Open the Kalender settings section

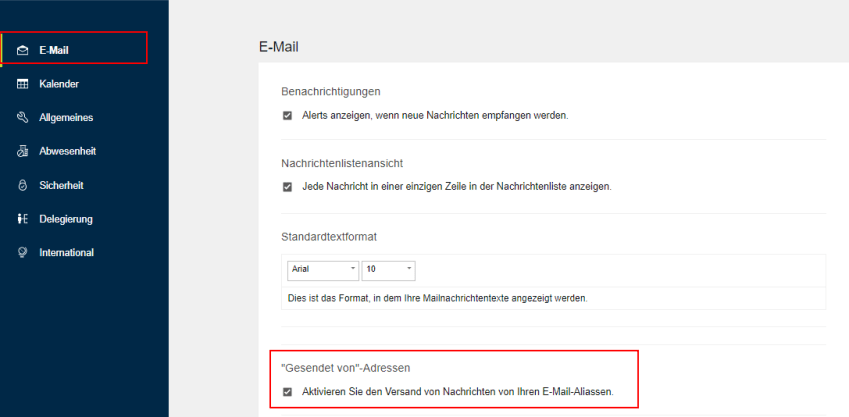pyautogui.click(x=59, y=84)
